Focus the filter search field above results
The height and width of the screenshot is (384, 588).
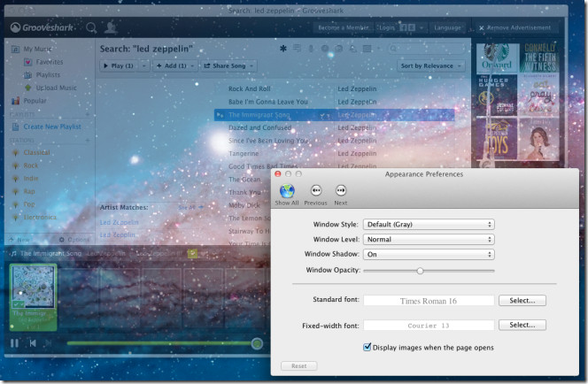click(x=427, y=49)
